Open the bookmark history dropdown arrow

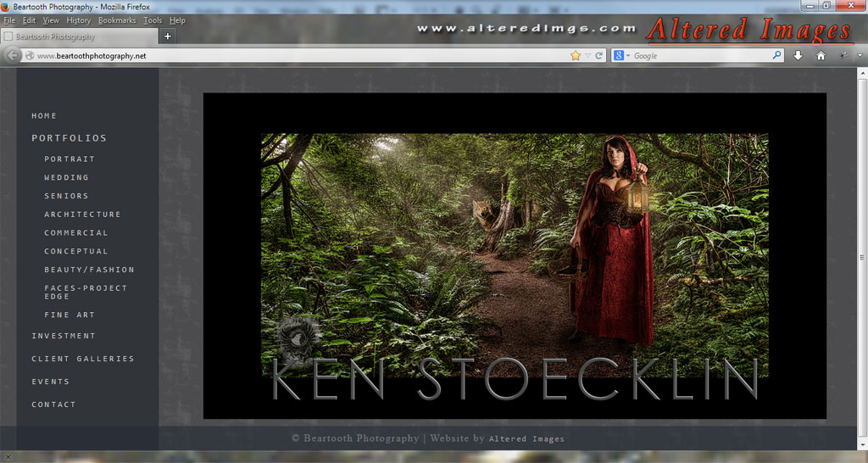tap(588, 55)
